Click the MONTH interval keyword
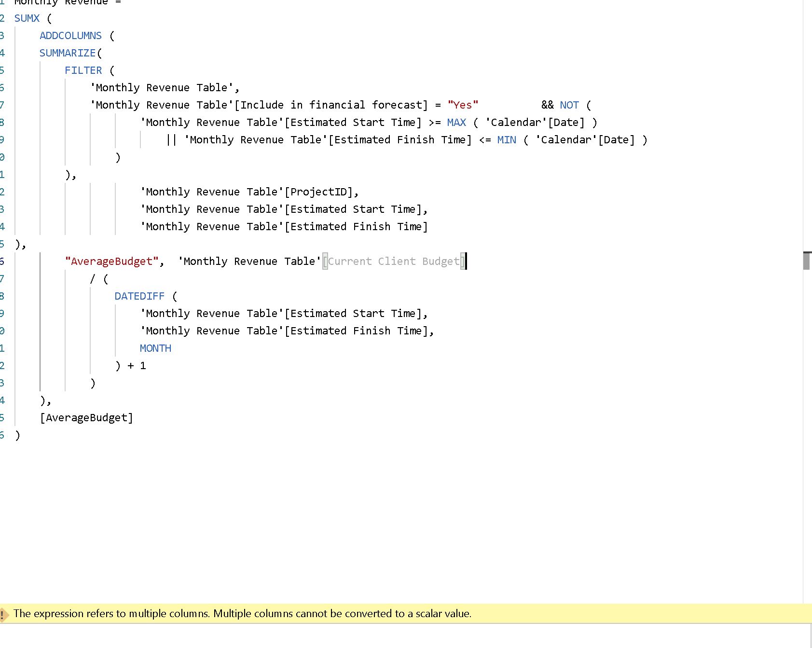 pyautogui.click(x=155, y=348)
